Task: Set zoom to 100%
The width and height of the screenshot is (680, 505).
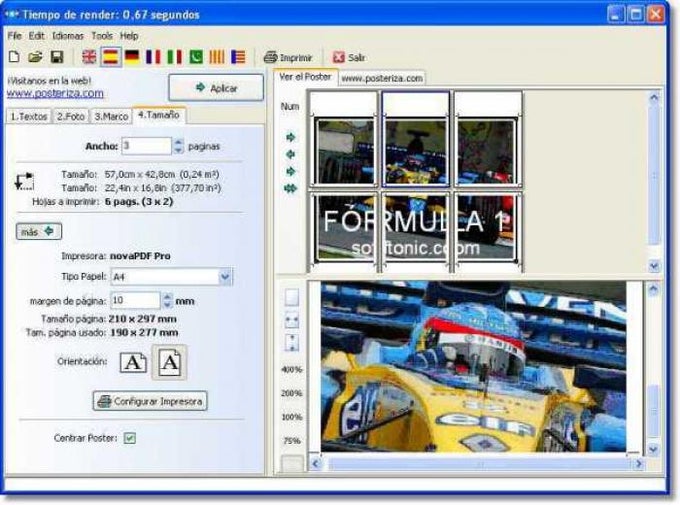Action: tap(292, 417)
